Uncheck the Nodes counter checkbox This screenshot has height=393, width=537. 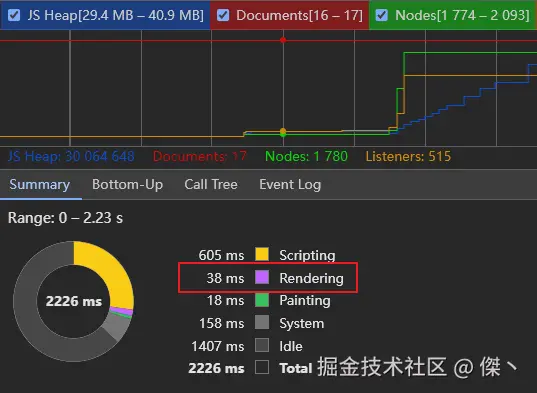pyautogui.click(x=382, y=15)
